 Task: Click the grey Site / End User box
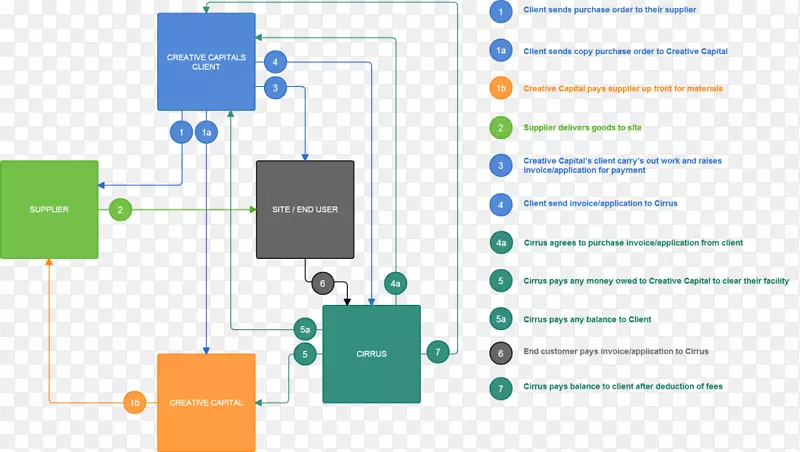305,209
